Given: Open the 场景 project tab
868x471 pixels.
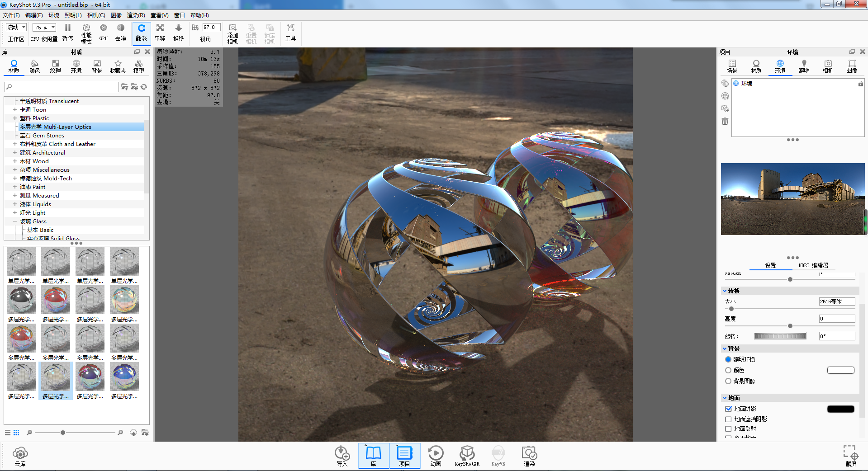Looking at the screenshot, I should point(732,66).
